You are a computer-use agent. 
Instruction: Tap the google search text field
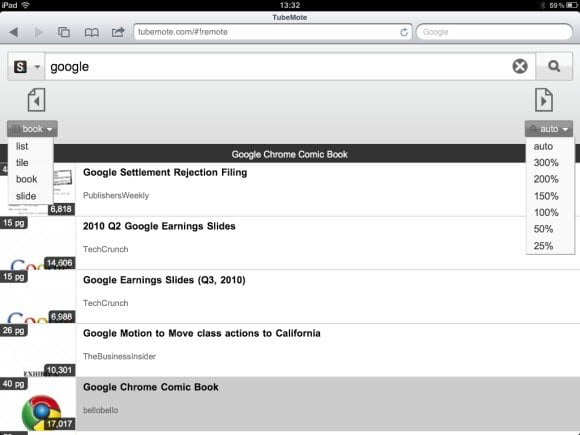[x=278, y=67]
